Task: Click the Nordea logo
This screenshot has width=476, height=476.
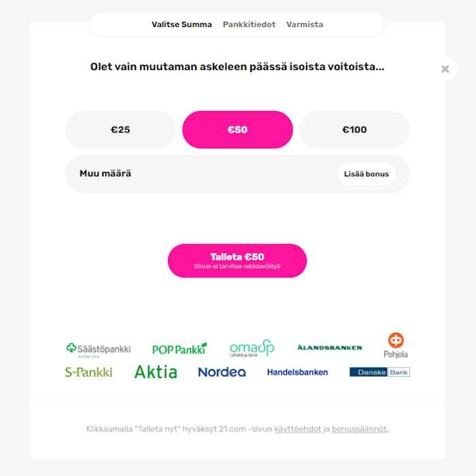Action: (222, 372)
